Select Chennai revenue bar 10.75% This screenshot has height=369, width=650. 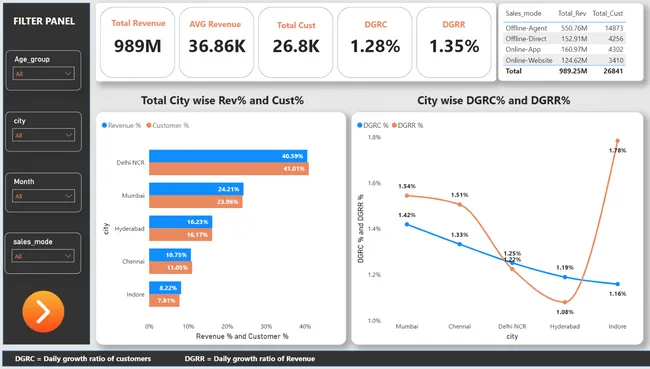click(170, 255)
